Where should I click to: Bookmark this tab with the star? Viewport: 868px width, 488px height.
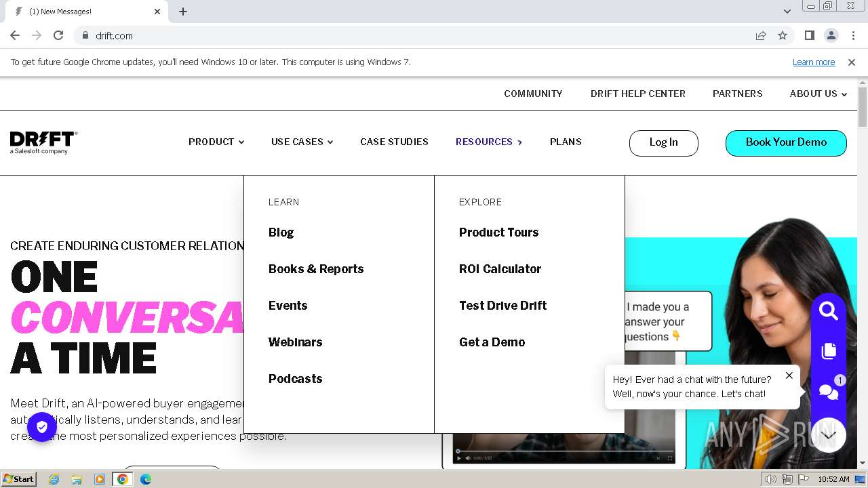[x=783, y=35]
